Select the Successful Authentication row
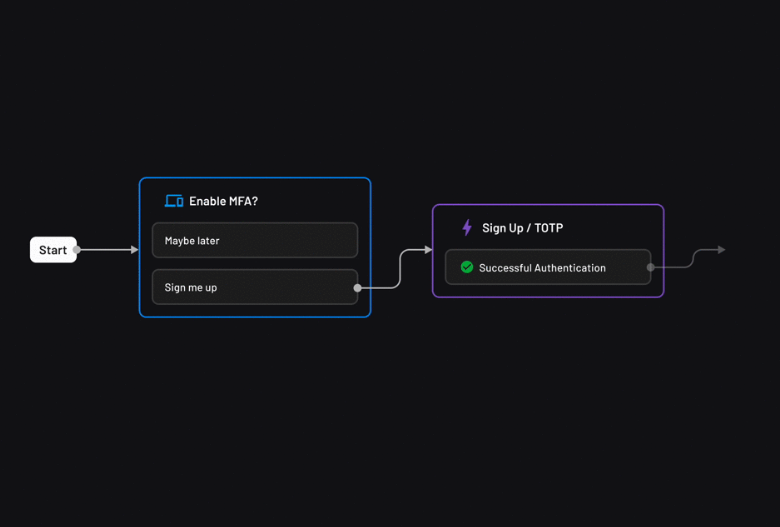 (547, 267)
